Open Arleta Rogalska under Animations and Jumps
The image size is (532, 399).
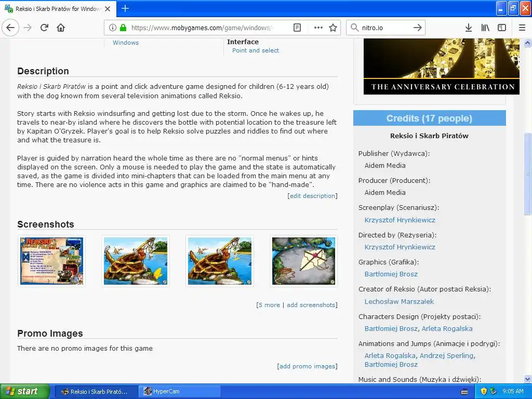pos(390,355)
